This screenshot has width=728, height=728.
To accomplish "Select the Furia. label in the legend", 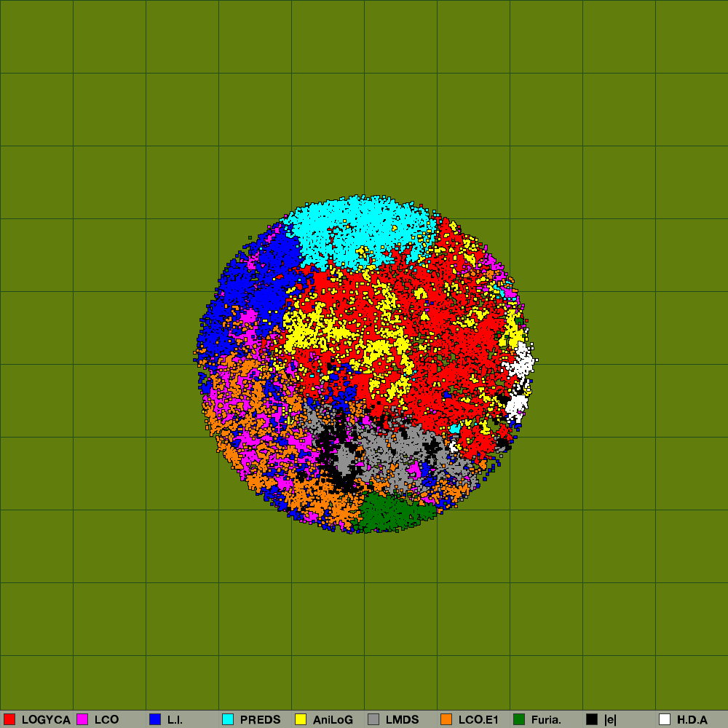I will tap(546, 720).
